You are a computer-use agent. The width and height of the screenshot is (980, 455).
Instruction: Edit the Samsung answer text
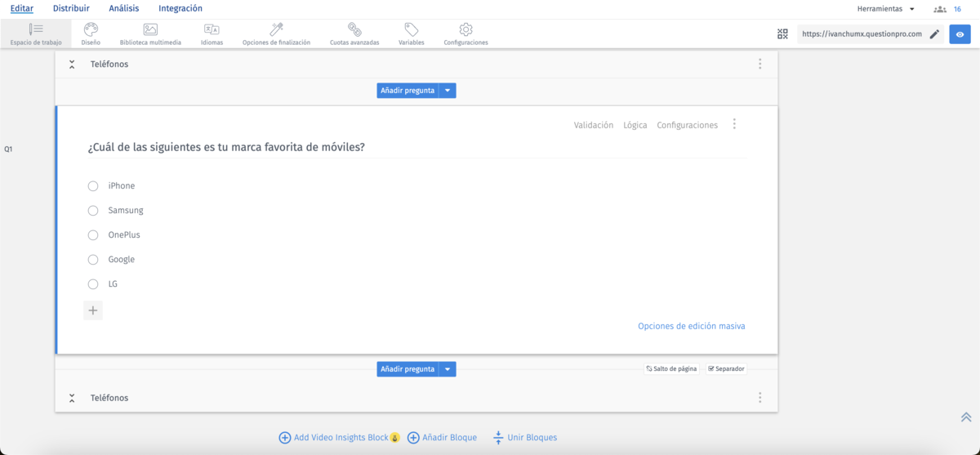click(x=126, y=211)
